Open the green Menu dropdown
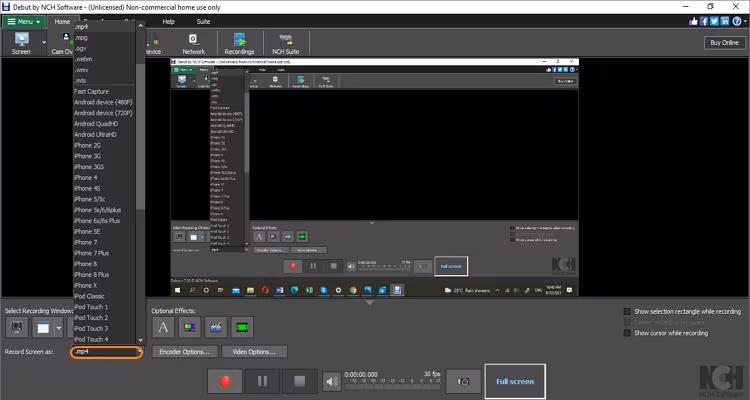 (23, 22)
